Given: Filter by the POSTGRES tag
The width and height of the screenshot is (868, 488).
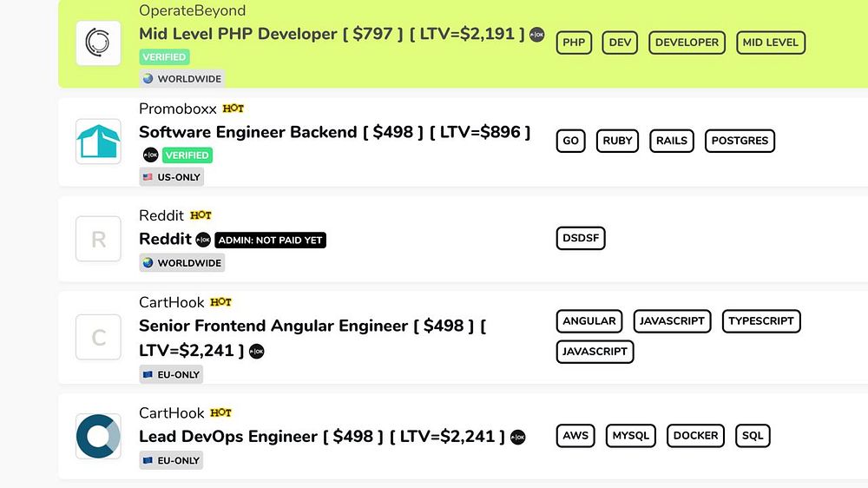Looking at the screenshot, I should click(740, 141).
